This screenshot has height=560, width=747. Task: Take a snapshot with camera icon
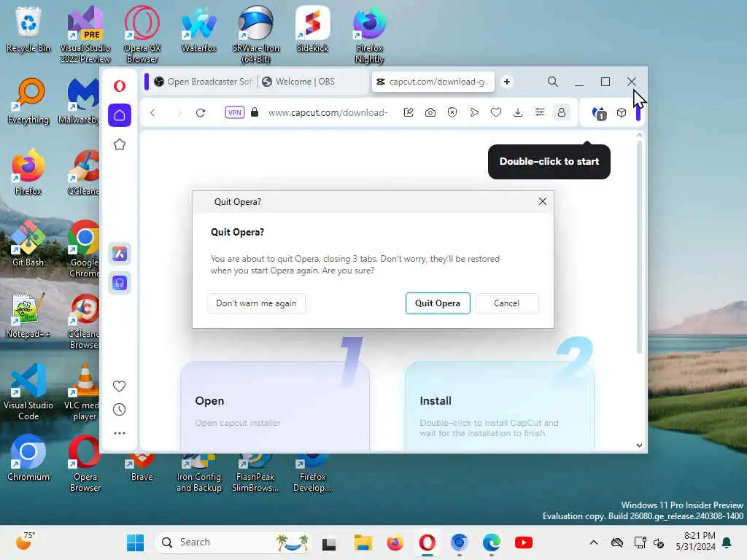coord(430,113)
